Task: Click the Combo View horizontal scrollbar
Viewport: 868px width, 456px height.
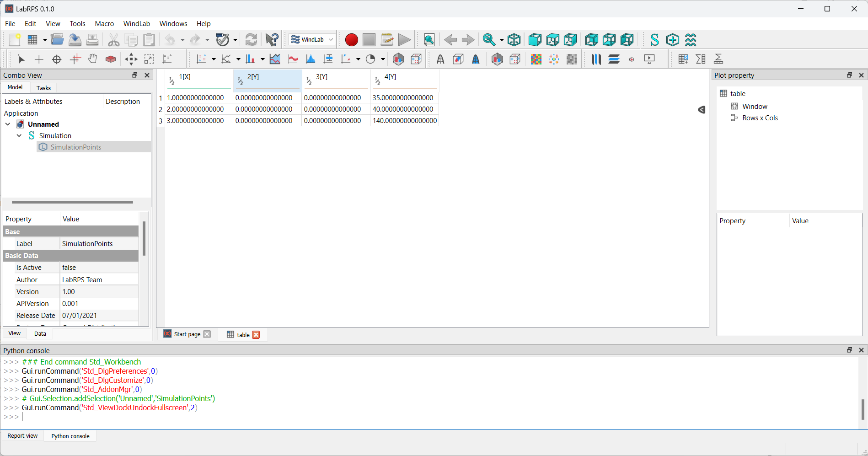Action: (x=72, y=202)
